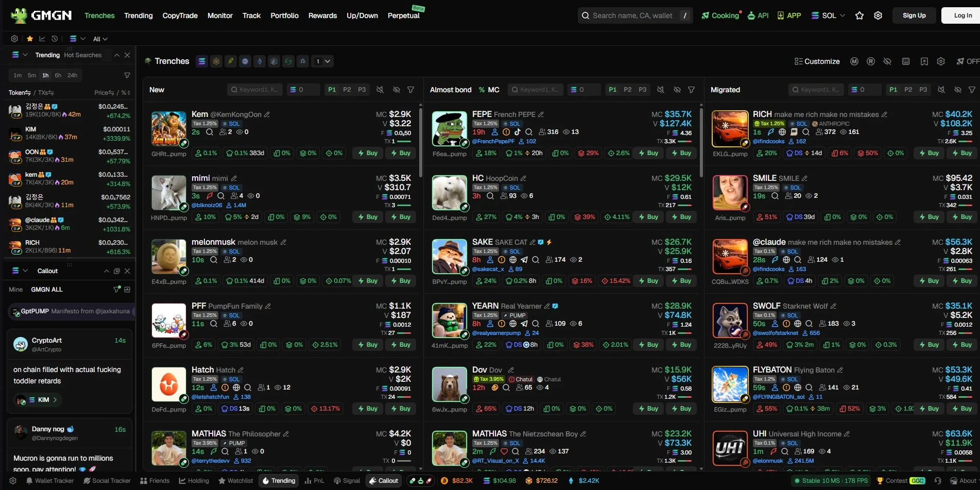Open the blacklist bookmark-X icon near Customize
Image resolution: width=980 pixels, height=490 pixels.
924,61
